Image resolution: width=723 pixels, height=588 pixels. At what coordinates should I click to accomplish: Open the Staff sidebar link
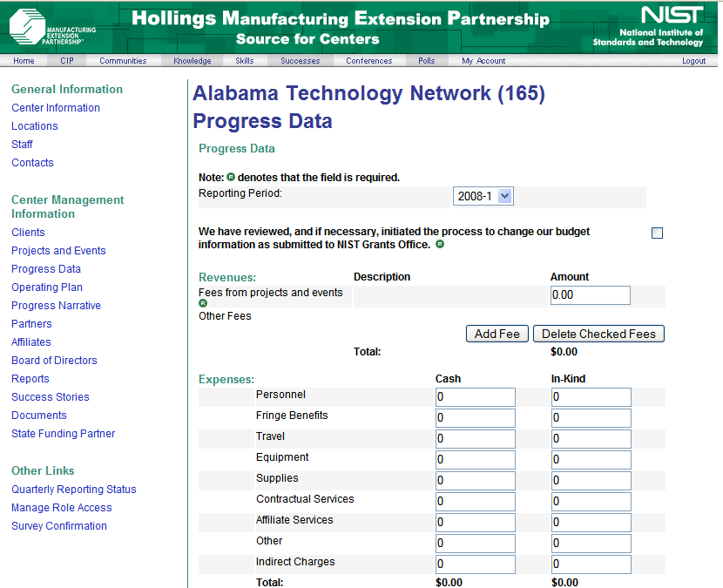22,145
